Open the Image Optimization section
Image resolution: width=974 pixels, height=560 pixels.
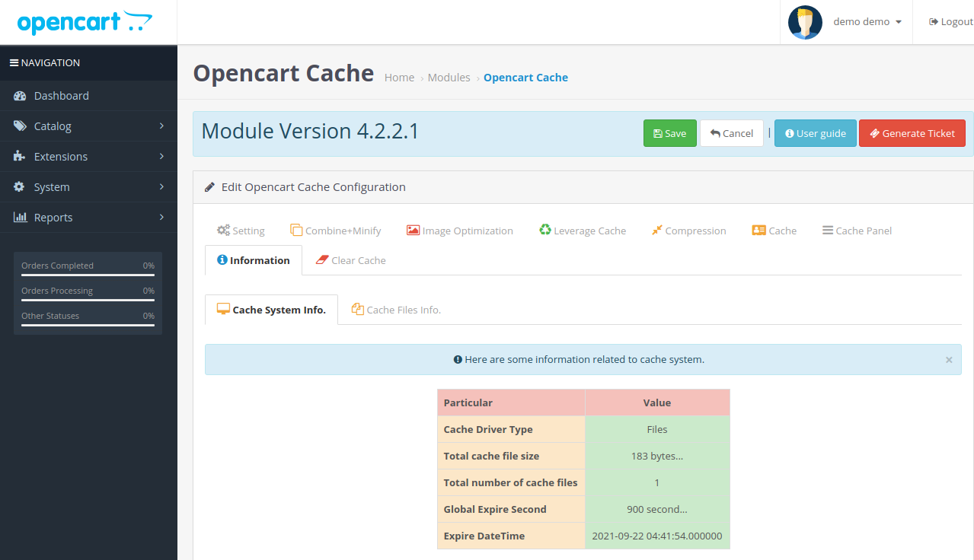[460, 230]
